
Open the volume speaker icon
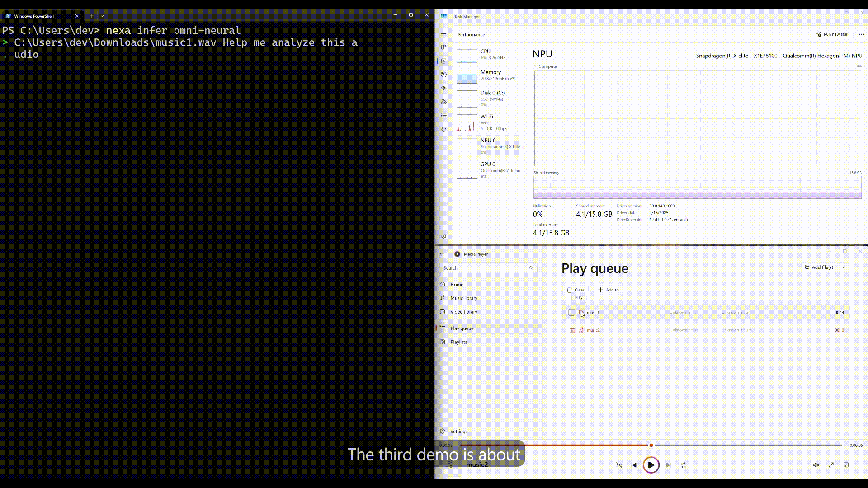tap(816, 465)
